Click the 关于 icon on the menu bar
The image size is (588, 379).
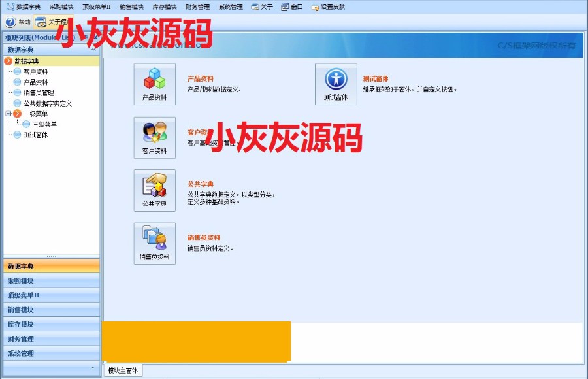tap(255, 6)
